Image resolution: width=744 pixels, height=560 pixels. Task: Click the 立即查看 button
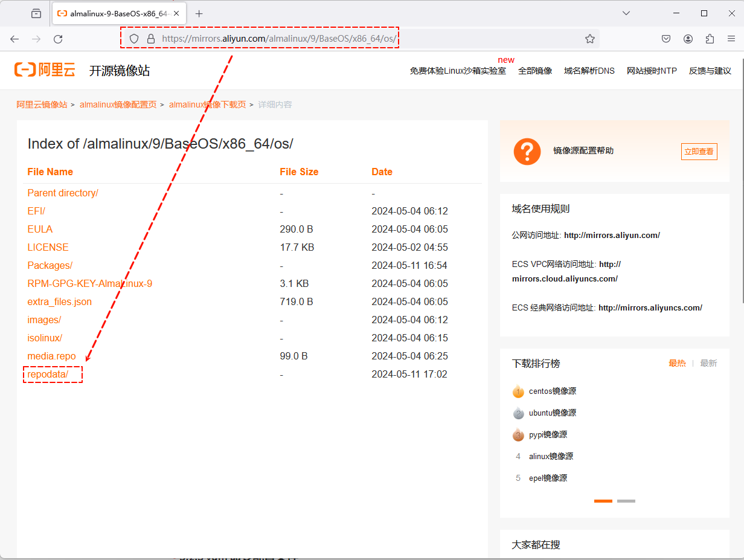(x=699, y=152)
